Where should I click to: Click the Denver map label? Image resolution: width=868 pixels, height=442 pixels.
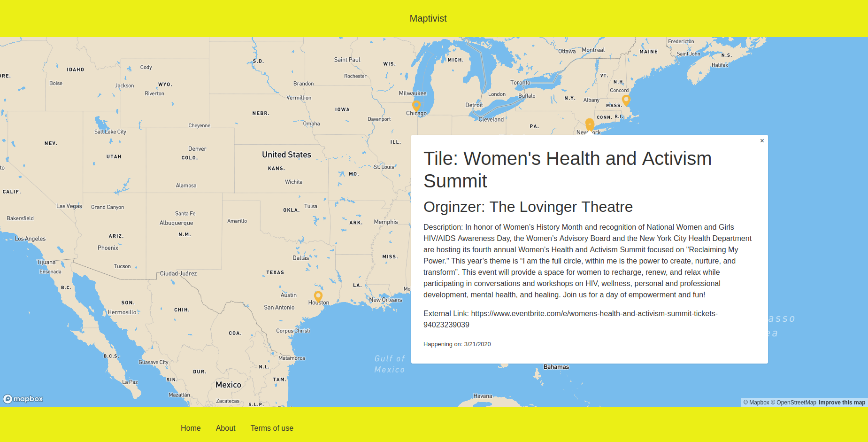(197, 149)
